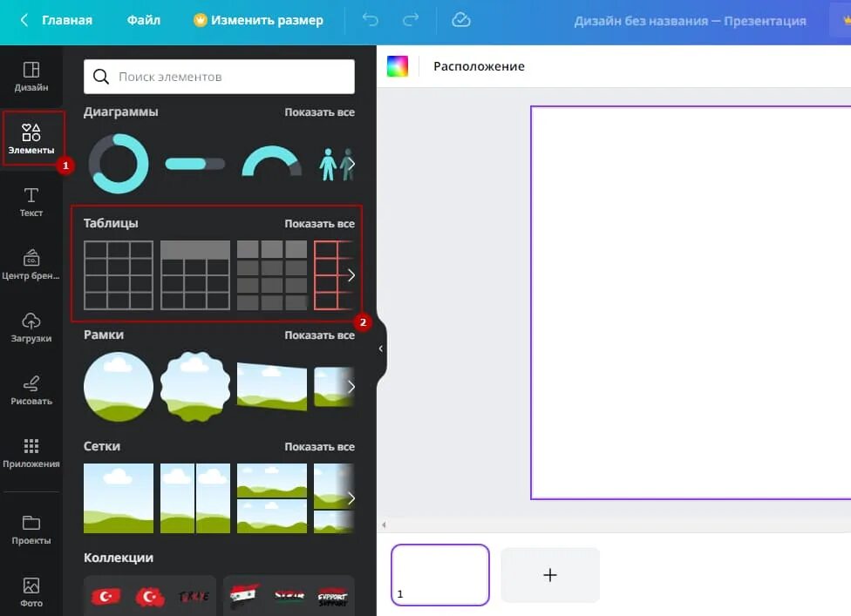The image size is (851, 616).
Task: Open the Приложения sidebar panel
Action: (31, 453)
